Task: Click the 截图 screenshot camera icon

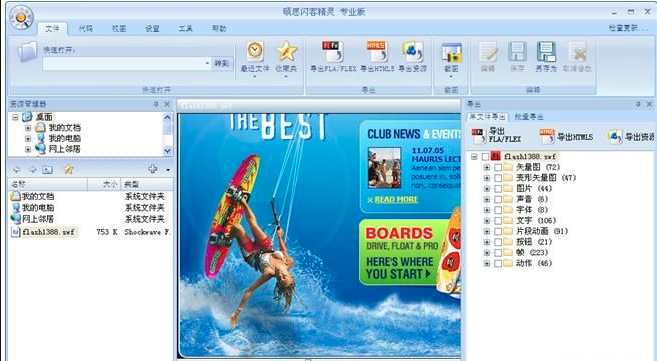Action: [451, 53]
